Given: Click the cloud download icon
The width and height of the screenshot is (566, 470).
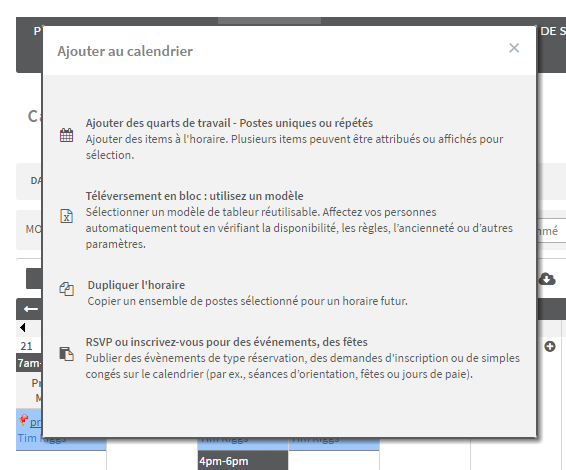Looking at the screenshot, I should 547,279.
